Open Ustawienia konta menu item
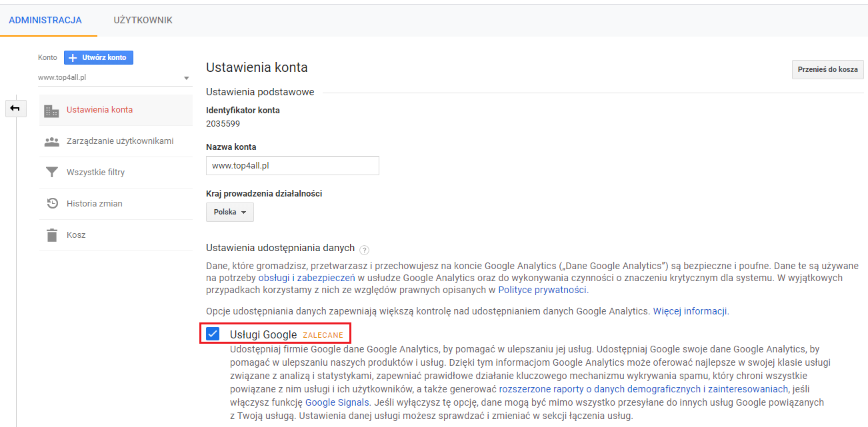868x427 pixels. pyautogui.click(x=116, y=110)
